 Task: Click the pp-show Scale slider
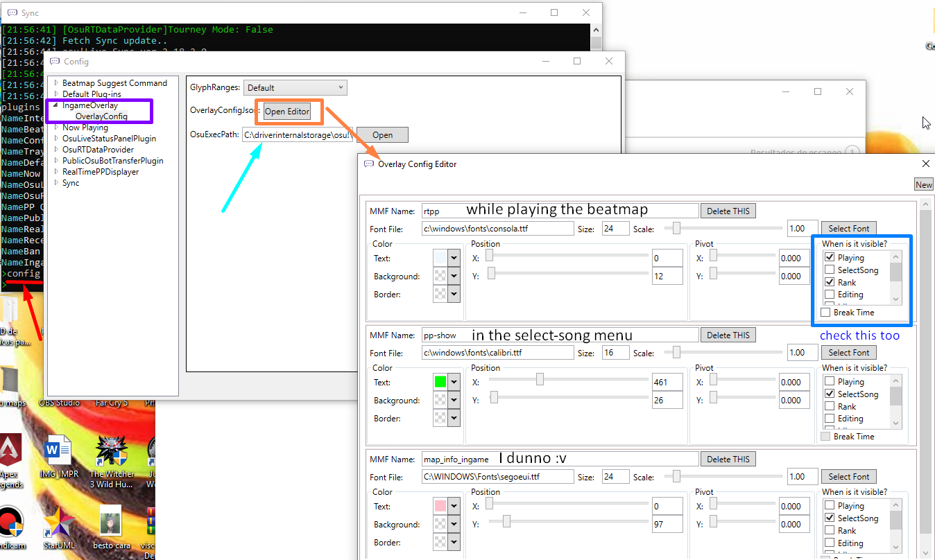723,351
